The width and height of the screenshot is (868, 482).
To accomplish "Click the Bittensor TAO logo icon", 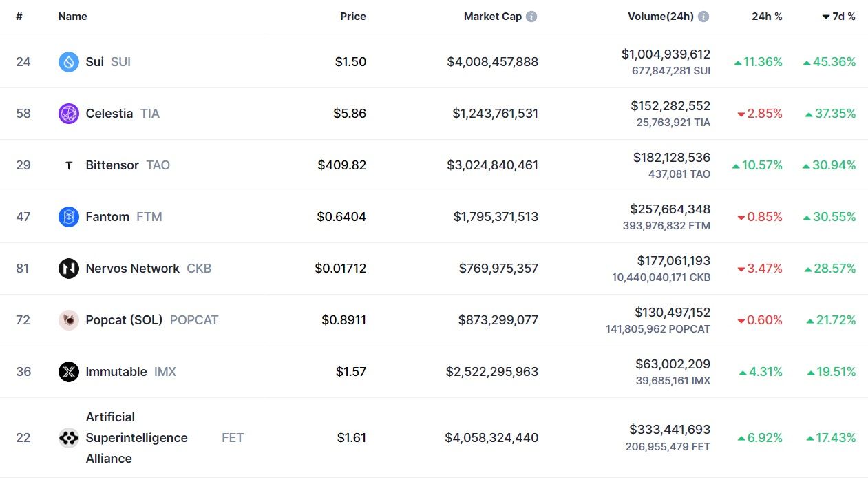I will tap(69, 165).
